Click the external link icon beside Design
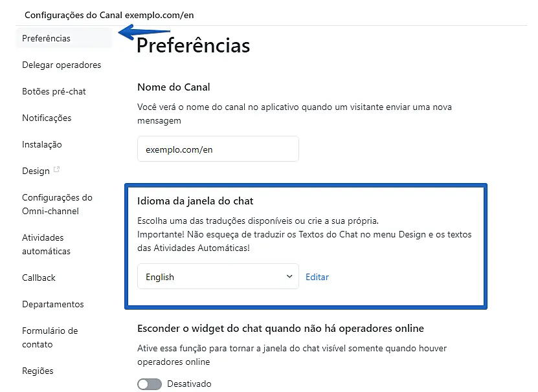The height and width of the screenshot is (392, 538). [x=56, y=170]
